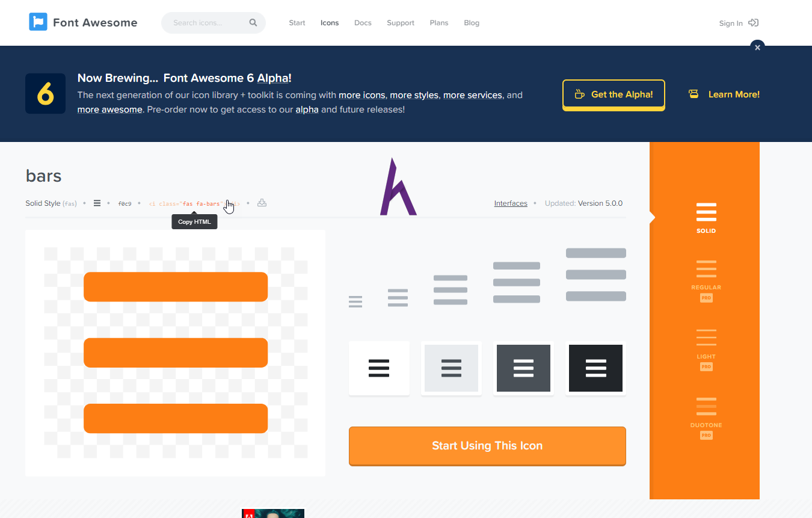Click Get the Alpha! button
812x518 pixels.
(614, 94)
